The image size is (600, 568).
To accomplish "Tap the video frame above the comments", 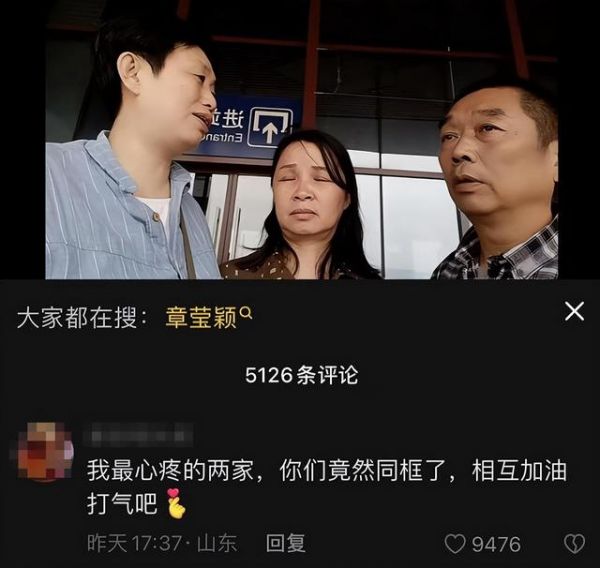I will coord(302,139).
